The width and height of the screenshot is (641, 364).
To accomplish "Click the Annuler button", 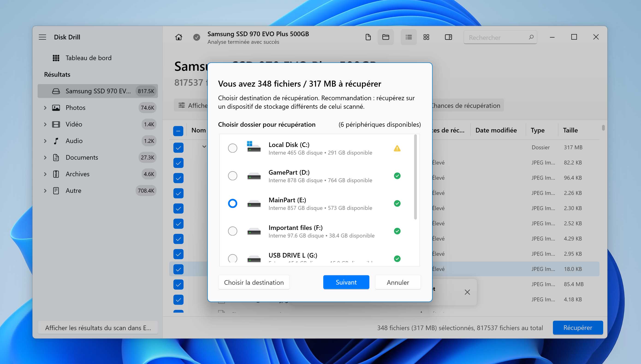I will (x=398, y=282).
